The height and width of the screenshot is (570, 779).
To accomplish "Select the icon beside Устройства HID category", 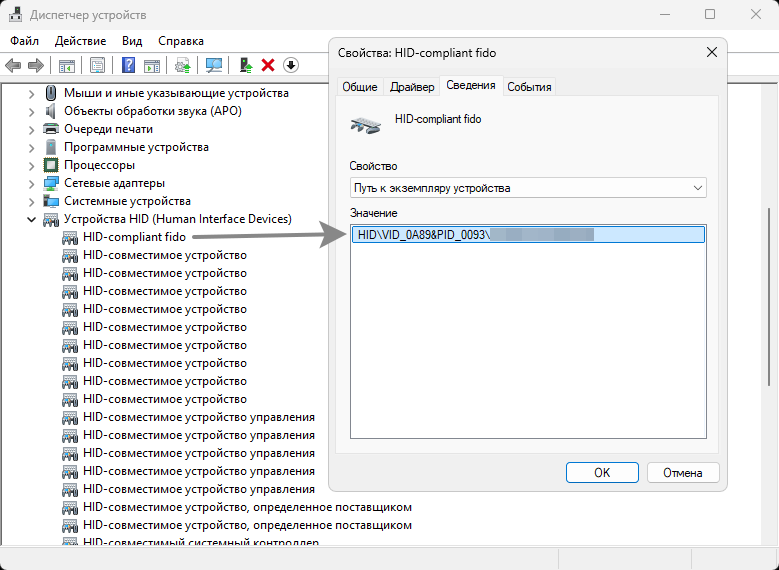I will (x=51, y=219).
